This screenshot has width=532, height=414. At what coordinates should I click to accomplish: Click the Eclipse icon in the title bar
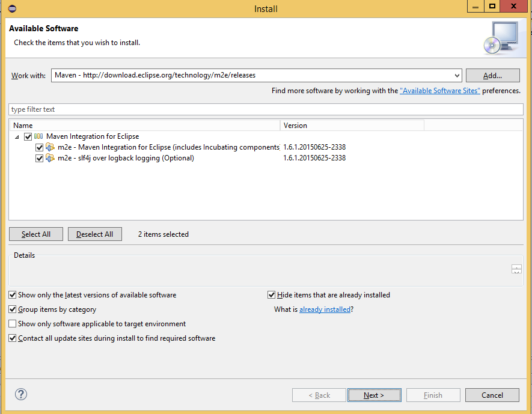point(13,8)
